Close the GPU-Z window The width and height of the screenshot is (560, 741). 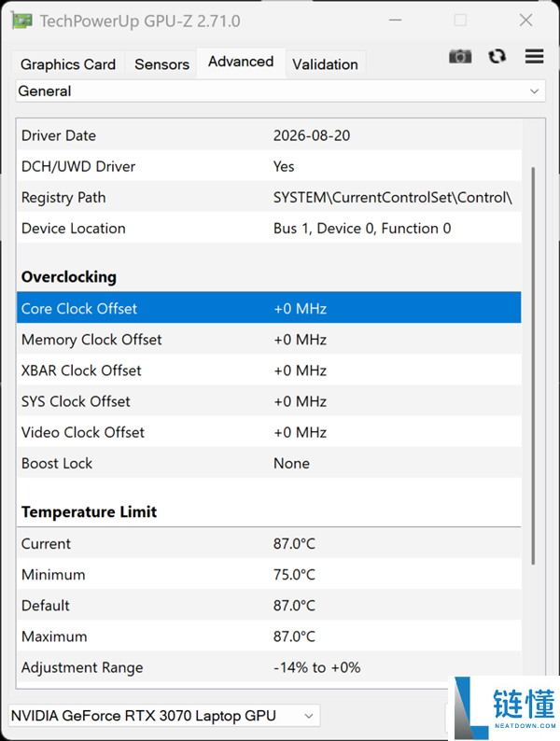[525, 21]
